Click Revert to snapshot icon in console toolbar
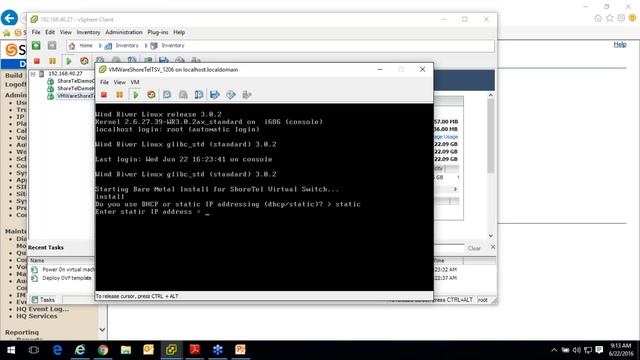This screenshot has width=640, height=360. point(183,95)
